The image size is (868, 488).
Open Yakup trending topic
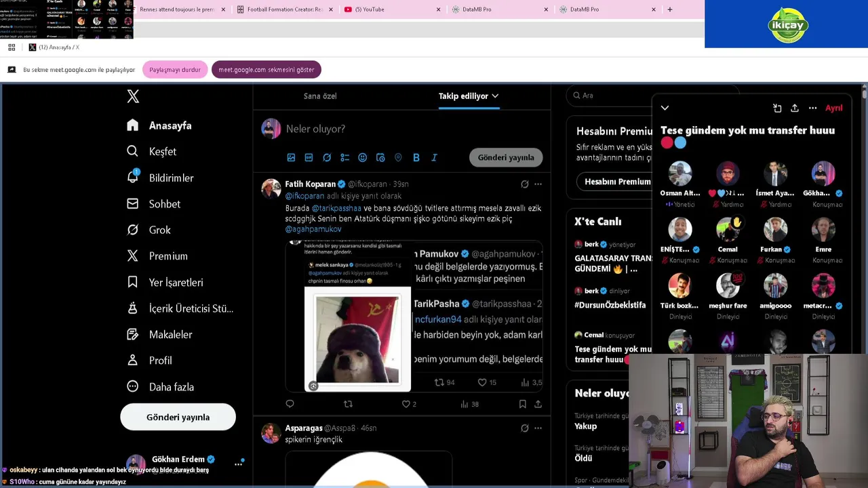(586, 426)
